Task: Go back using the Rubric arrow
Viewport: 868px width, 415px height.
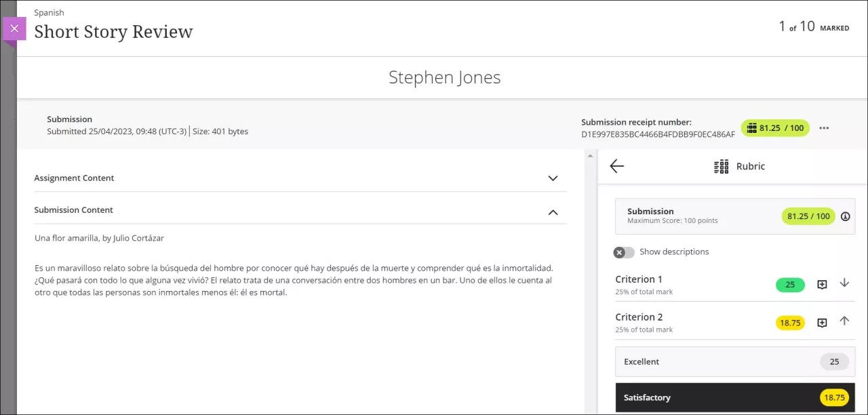Action: 616,166
